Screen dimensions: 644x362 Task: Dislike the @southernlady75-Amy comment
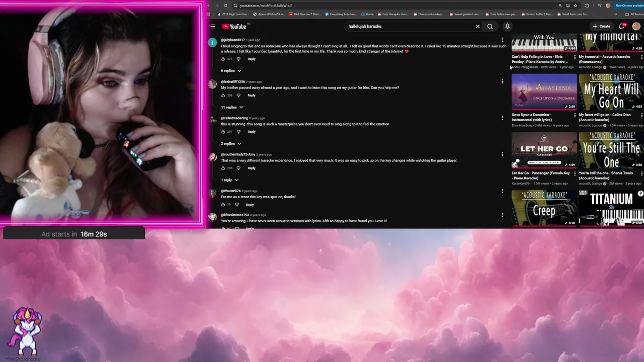(x=238, y=168)
